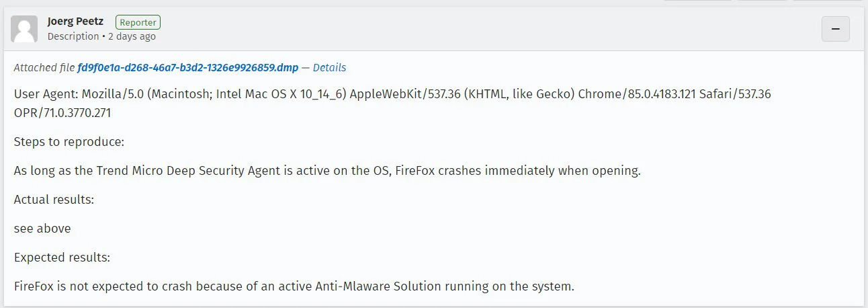
Task: Click the 'Steps to reproduce:' heading
Action: [69, 142]
